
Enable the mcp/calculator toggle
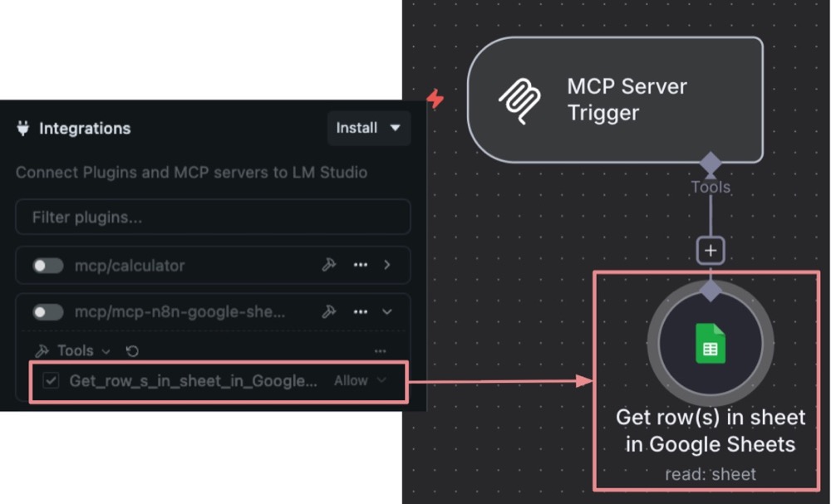click(48, 266)
